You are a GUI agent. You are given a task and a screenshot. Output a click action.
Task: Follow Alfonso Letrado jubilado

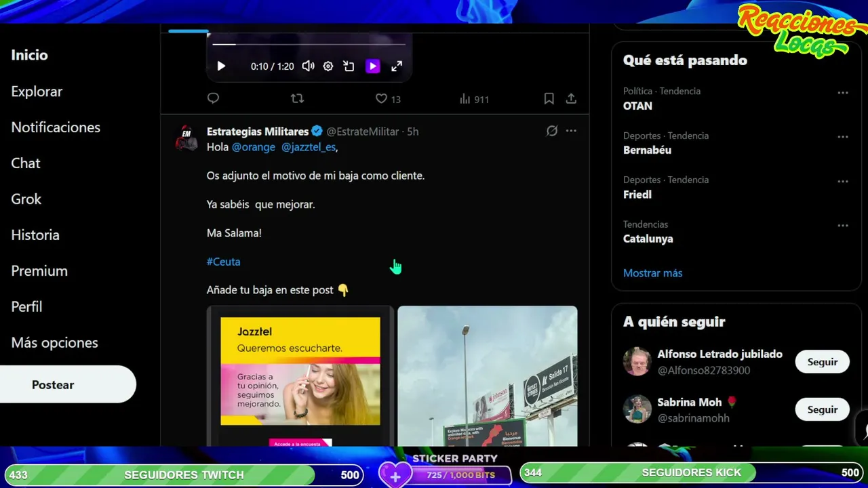pos(823,362)
